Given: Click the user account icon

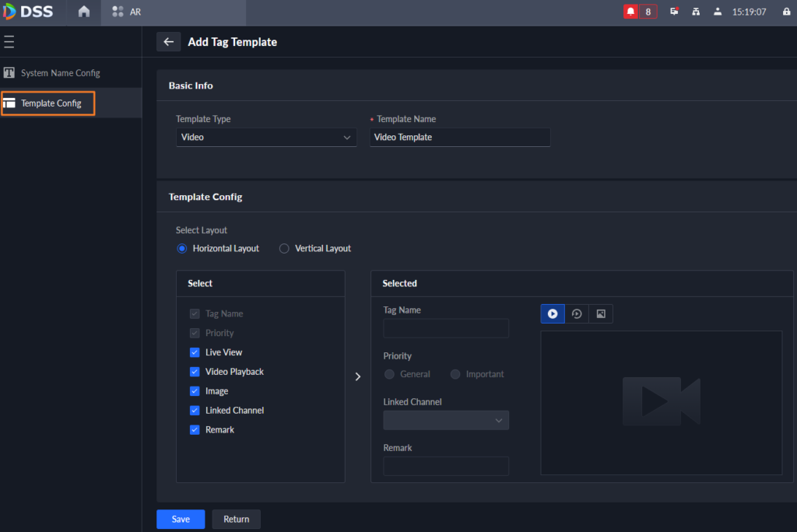Looking at the screenshot, I should [718, 12].
